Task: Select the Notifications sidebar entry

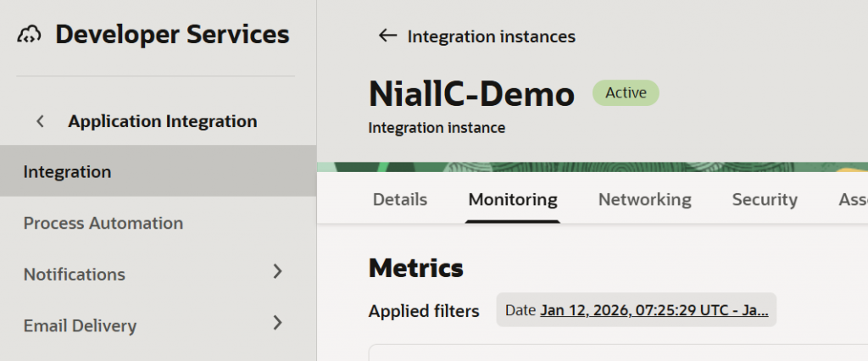Action: click(x=74, y=275)
